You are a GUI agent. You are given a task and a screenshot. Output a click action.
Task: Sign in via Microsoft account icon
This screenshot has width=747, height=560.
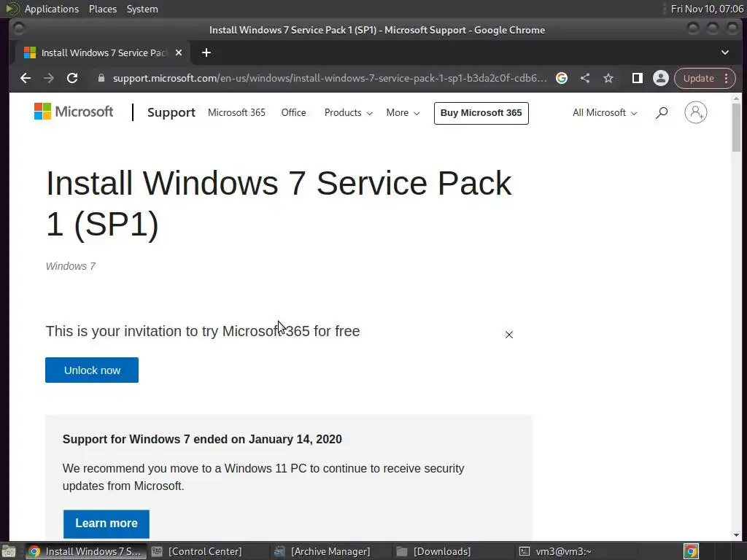coord(695,112)
